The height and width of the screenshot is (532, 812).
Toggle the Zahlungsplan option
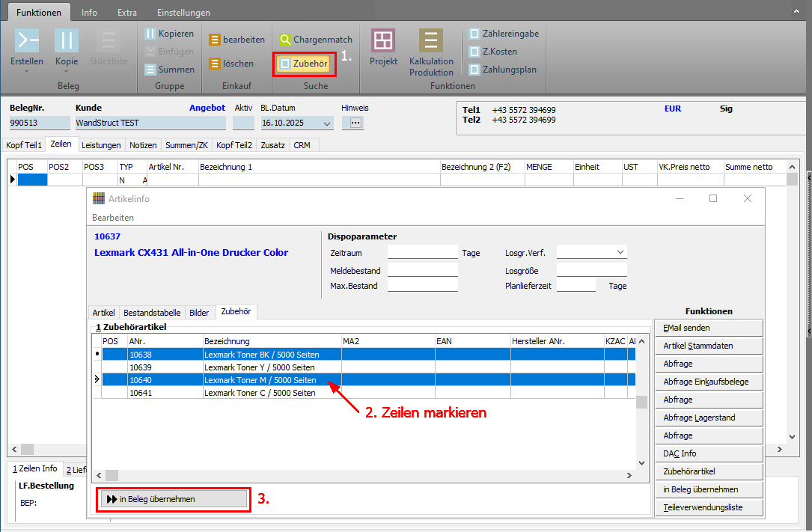tap(474, 70)
